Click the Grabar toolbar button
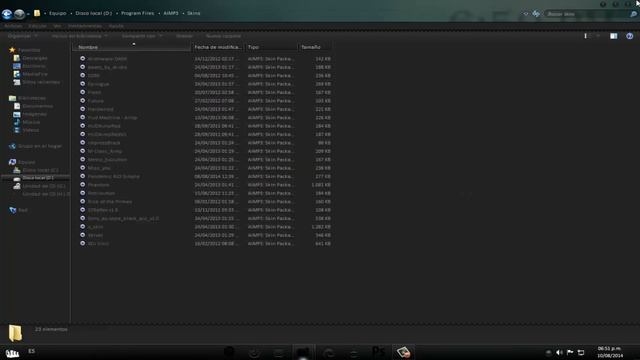The image size is (640, 360). [184, 36]
